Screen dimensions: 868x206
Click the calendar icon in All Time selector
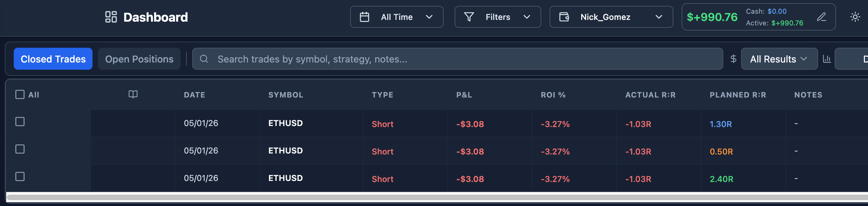[x=365, y=17]
